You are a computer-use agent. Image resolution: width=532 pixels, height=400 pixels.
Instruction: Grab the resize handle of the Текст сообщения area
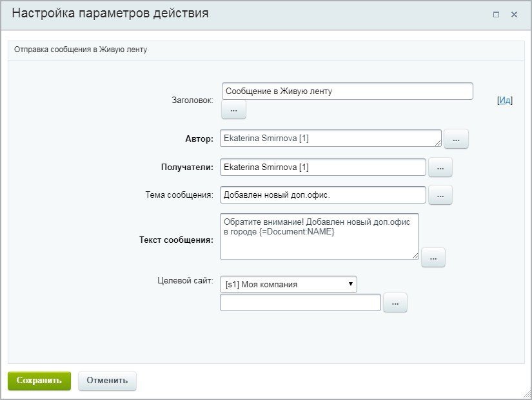click(x=415, y=256)
